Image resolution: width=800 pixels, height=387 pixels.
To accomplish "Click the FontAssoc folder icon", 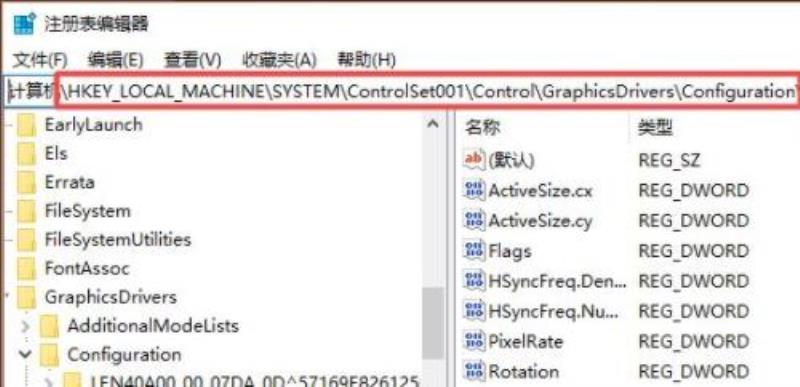I will coord(27,268).
